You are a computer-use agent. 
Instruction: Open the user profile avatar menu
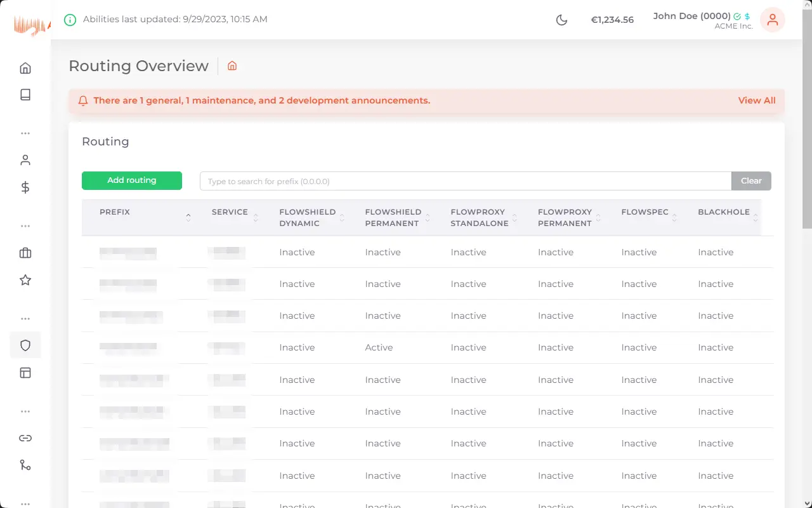coord(772,20)
